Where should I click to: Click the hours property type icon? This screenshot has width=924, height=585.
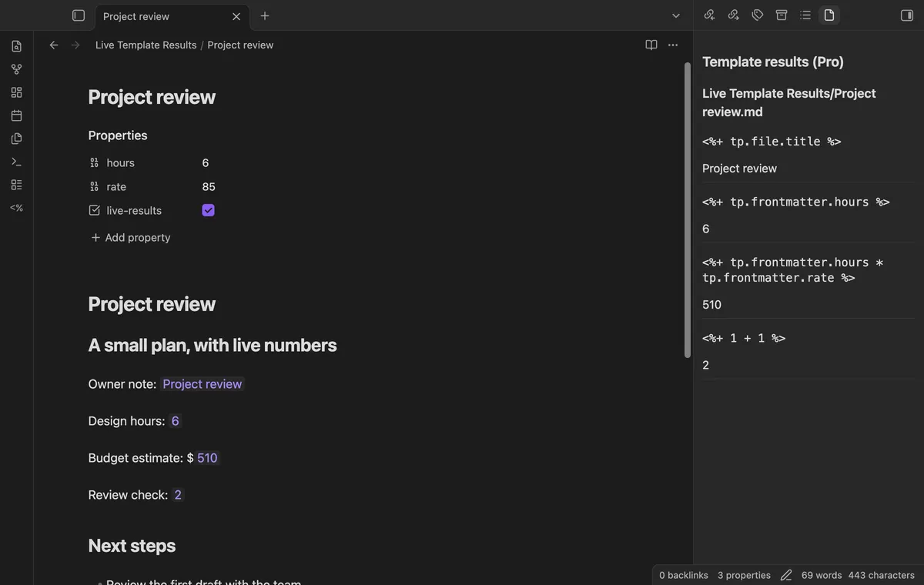pos(94,163)
